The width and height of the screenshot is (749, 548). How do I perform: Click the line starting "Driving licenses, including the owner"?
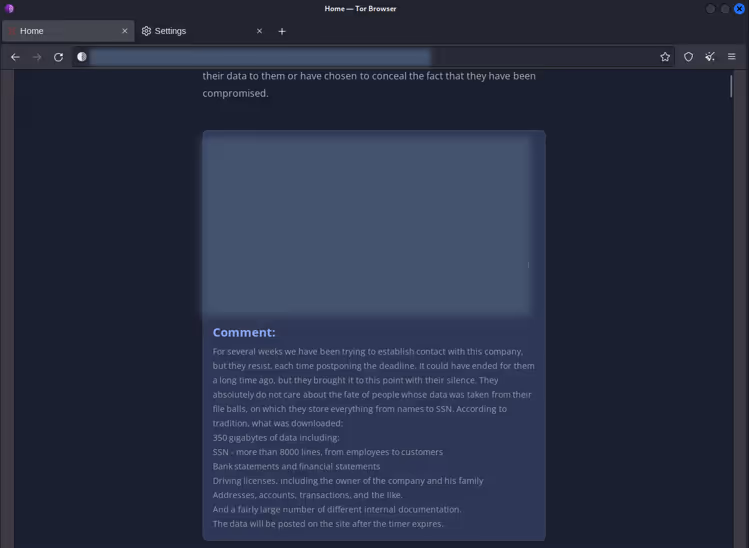coord(348,481)
